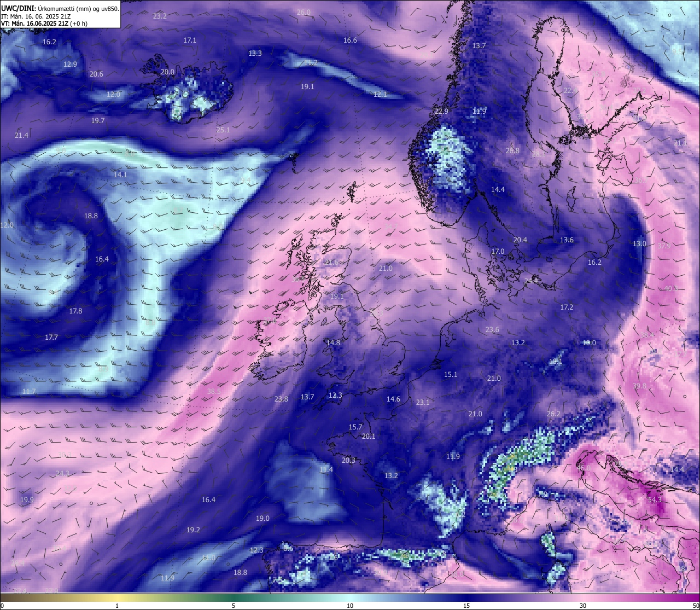Click the 13.3 value on the map
The height and width of the screenshot is (610, 700).
click(255, 53)
